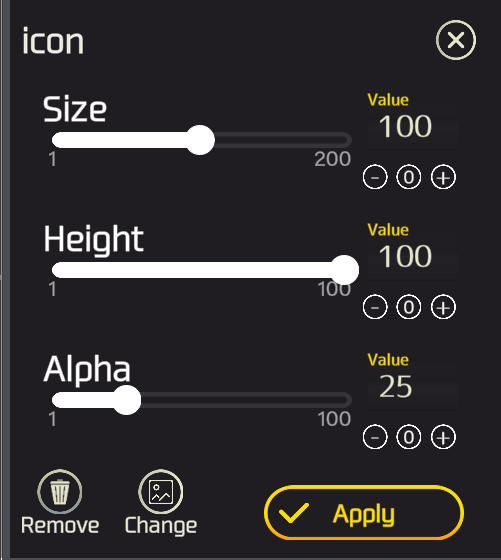This screenshot has width=501, height=560.
Task: Apply the icon settings
Action: pyautogui.click(x=364, y=512)
